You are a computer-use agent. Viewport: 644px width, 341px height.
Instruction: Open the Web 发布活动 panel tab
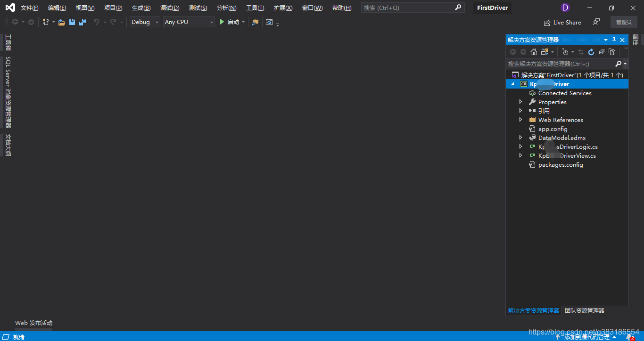pyautogui.click(x=34, y=323)
